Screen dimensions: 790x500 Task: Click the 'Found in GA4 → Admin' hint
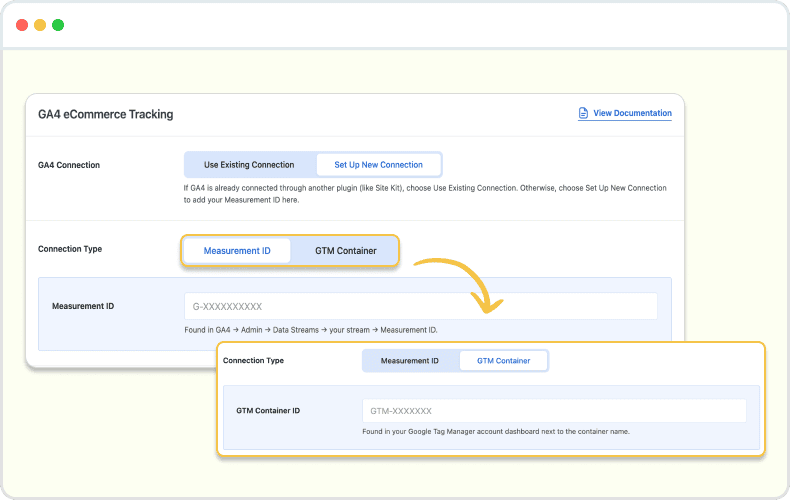311,330
